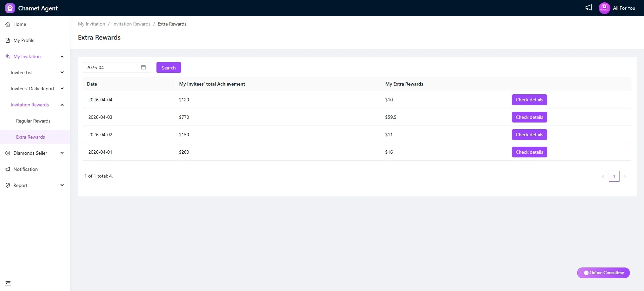Check details for 2026-04-03

pyautogui.click(x=529, y=117)
